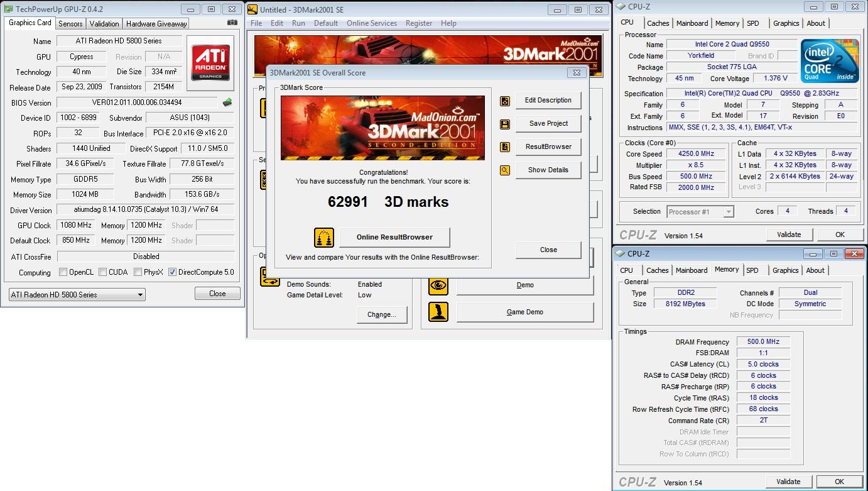Open the Edit menu in 3DMark2001
Viewport: 868px width, 491px height.
coord(277,23)
